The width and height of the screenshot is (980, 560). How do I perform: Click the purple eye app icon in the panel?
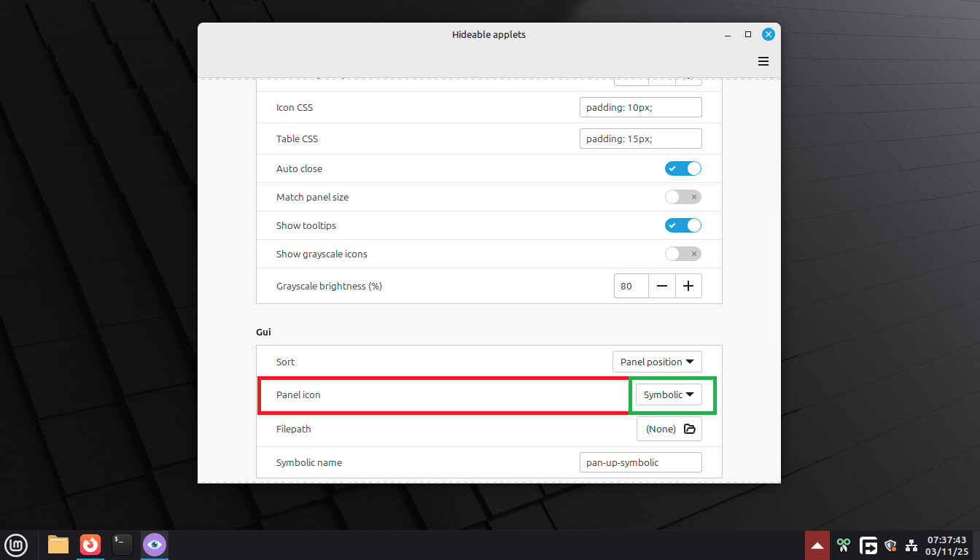click(154, 545)
